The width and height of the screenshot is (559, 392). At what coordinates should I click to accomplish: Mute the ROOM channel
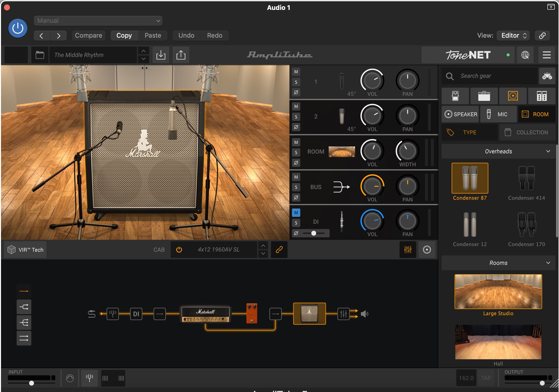296,142
